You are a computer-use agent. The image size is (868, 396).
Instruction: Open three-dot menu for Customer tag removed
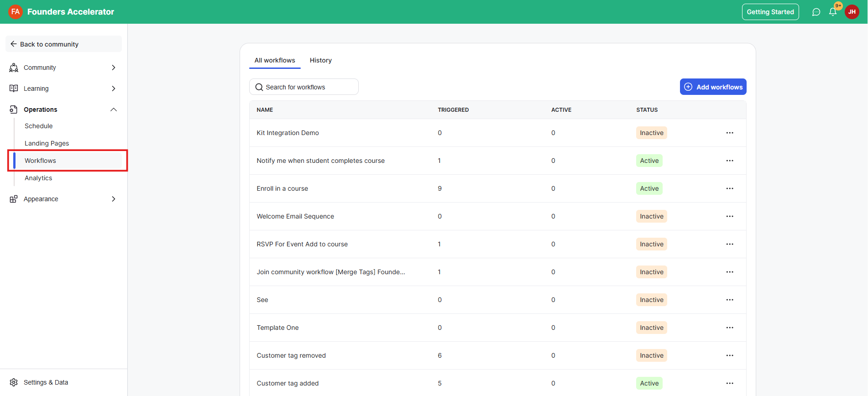coord(729,355)
